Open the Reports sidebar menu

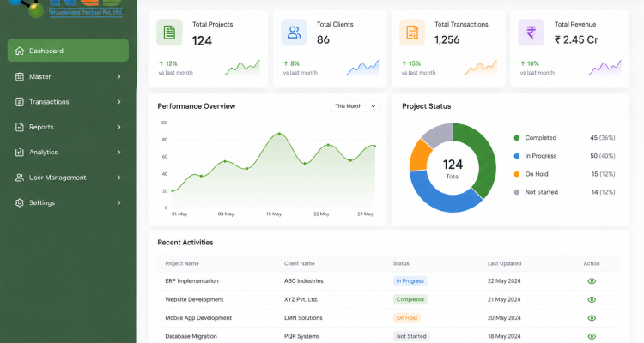coord(68,127)
